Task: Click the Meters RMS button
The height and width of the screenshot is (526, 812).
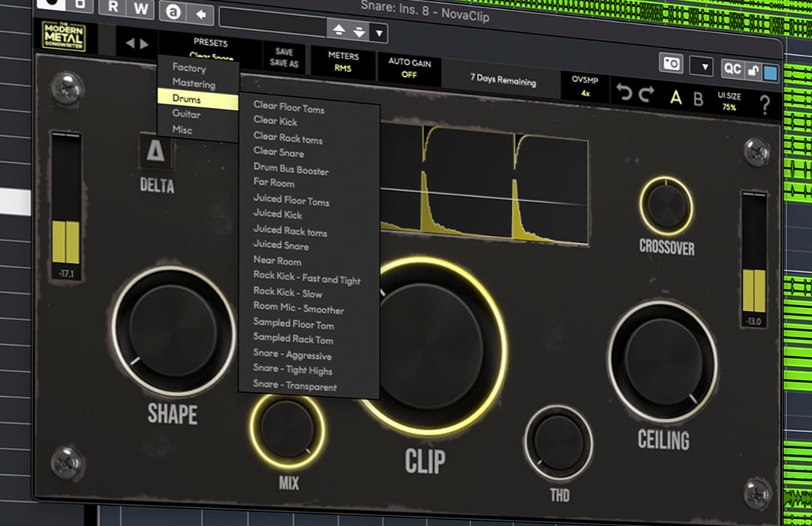Action: click(x=344, y=62)
